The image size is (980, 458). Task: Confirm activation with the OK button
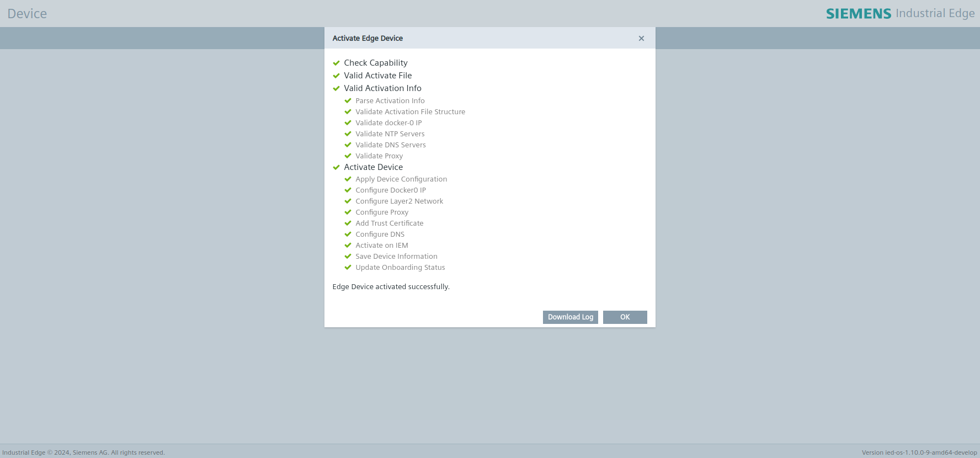[625, 317]
